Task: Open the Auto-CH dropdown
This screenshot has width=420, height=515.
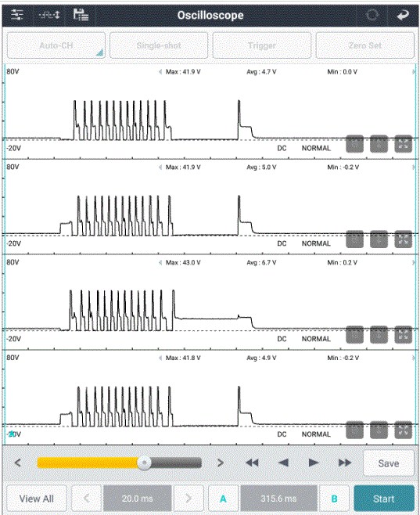Action: [56, 45]
